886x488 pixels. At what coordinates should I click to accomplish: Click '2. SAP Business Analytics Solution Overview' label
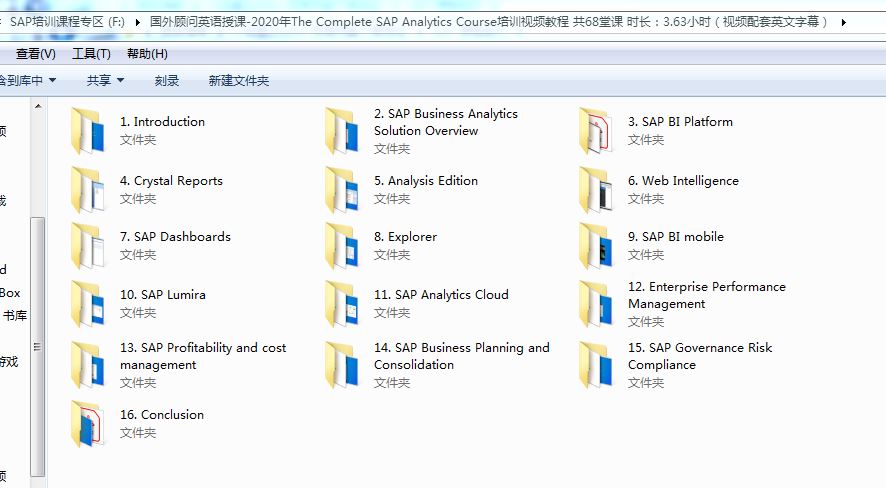point(445,122)
